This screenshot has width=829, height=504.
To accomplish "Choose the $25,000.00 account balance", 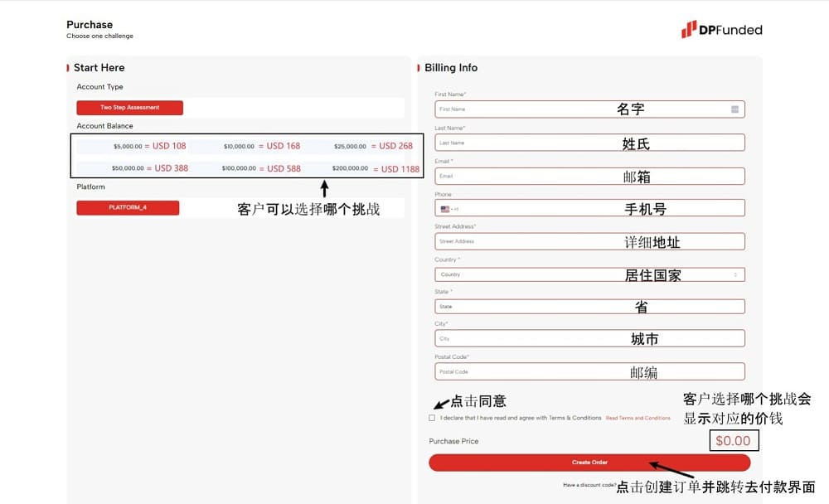I will 349,147.
